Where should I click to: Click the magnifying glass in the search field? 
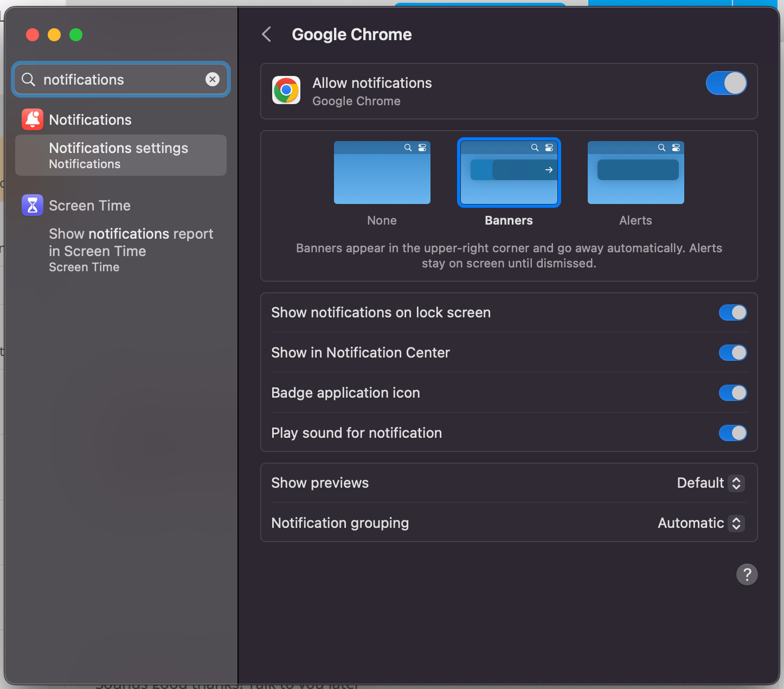pyautogui.click(x=28, y=79)
